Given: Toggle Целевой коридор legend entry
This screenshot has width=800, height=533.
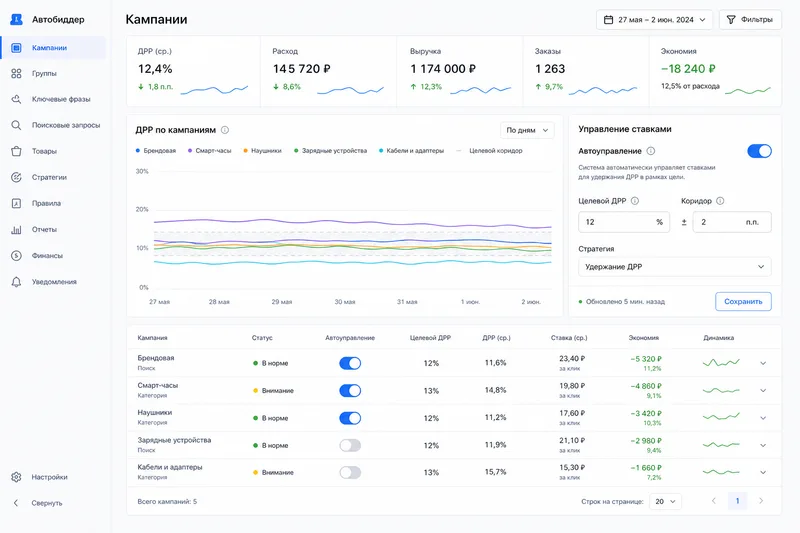Looking at the screenshot, I should coord(489,150).
